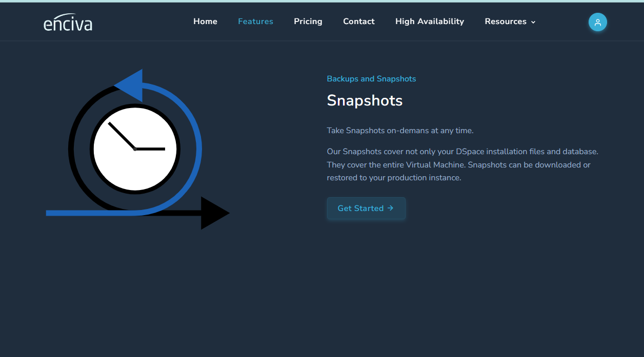Select High Availability in navigation
644x357 pixels.
click(430, 22)
